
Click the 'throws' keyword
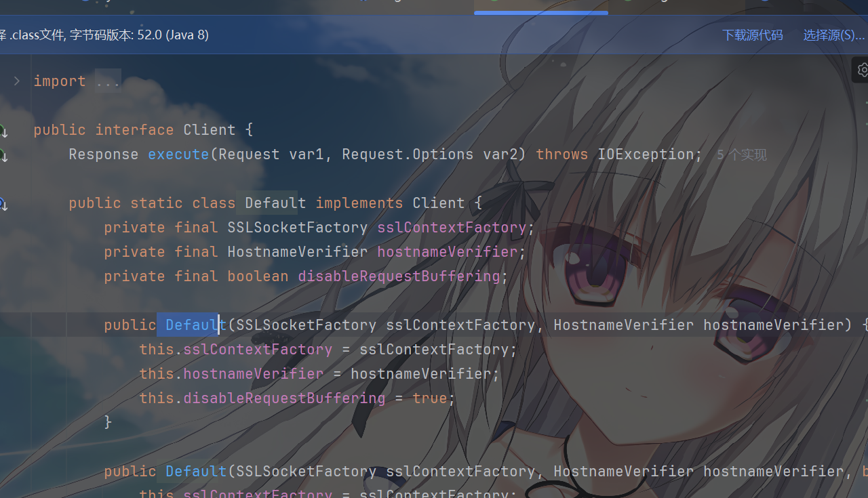point(562,154)
